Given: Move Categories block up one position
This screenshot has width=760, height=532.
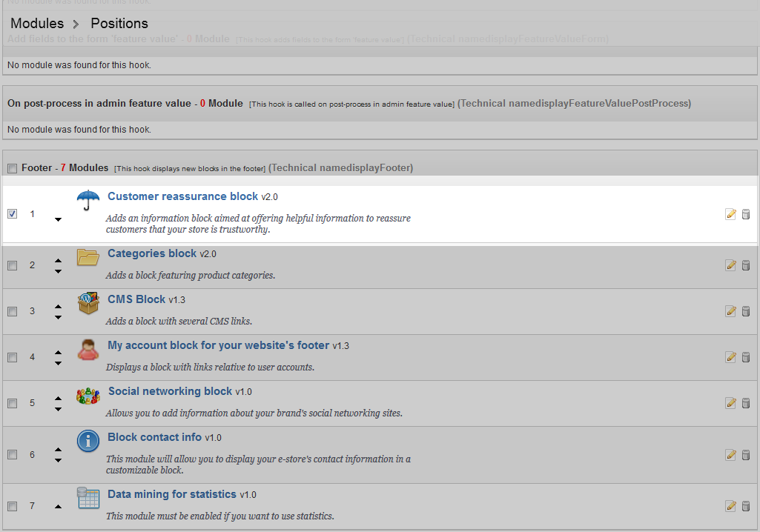Looking at the screenshot, I should (x=58, y=261).
